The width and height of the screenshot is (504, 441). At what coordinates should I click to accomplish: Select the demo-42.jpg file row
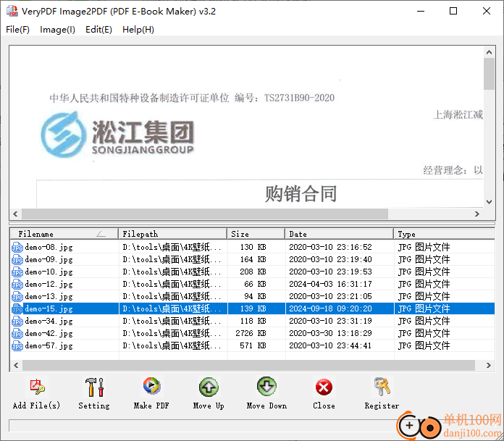(252, 333)
